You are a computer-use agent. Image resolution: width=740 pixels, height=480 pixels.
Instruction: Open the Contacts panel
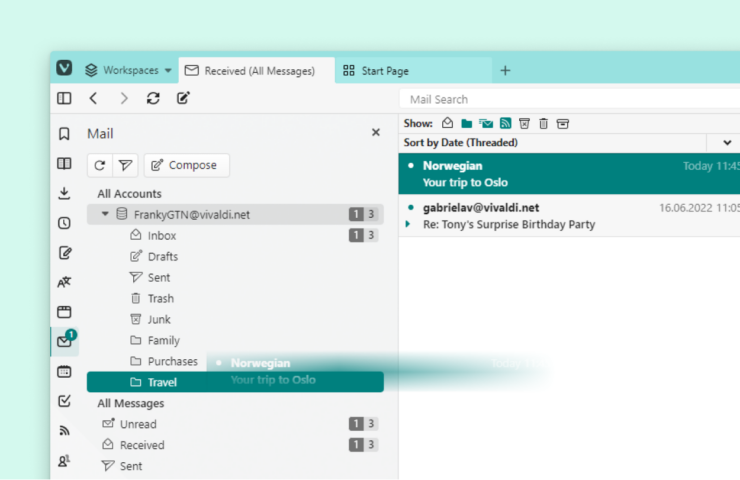tap(64, 461)
